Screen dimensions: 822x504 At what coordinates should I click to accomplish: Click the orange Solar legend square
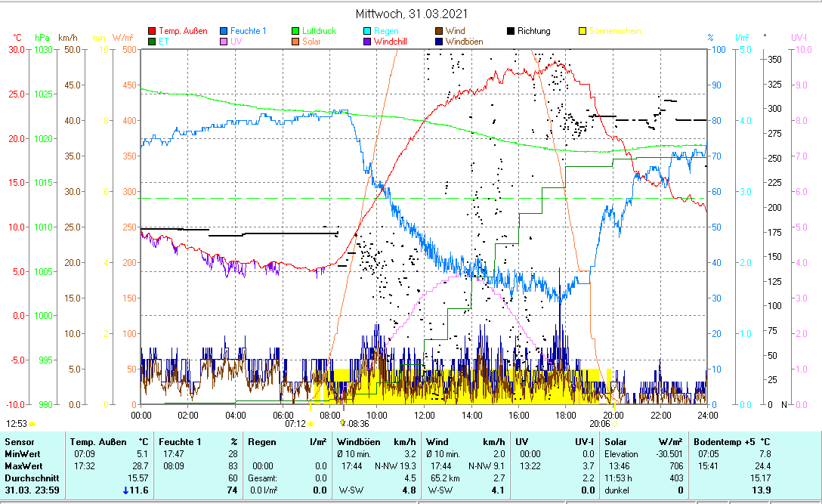click(x=296, y=42)
